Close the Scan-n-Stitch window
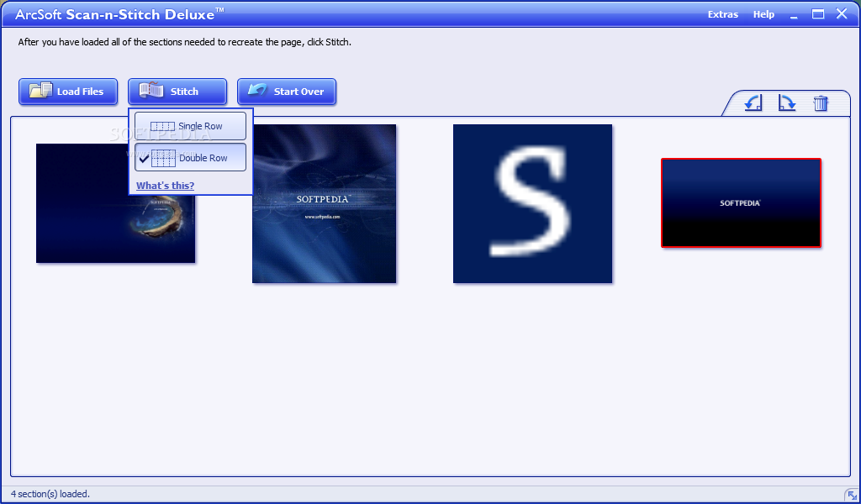861x504 pixels. [x=842, y=13]
